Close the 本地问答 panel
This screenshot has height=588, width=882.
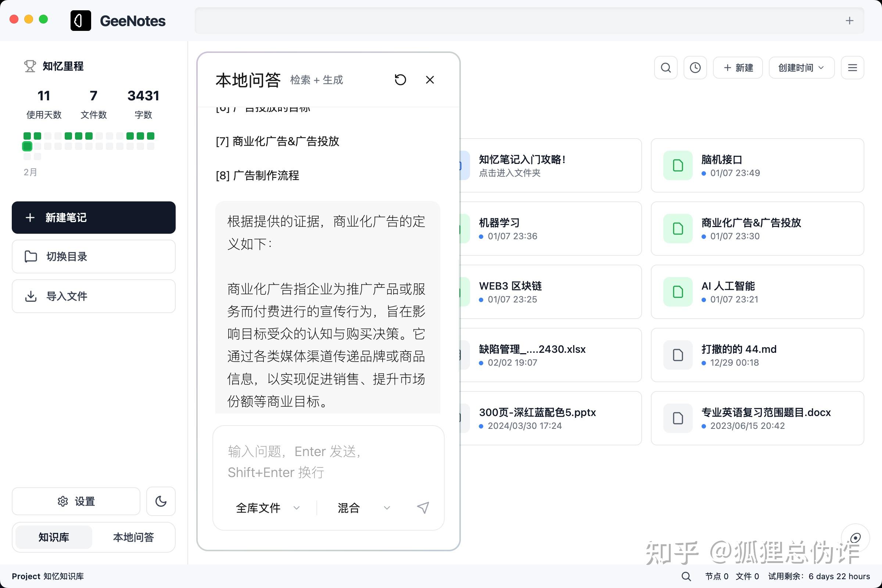click(x=430, y=79)
